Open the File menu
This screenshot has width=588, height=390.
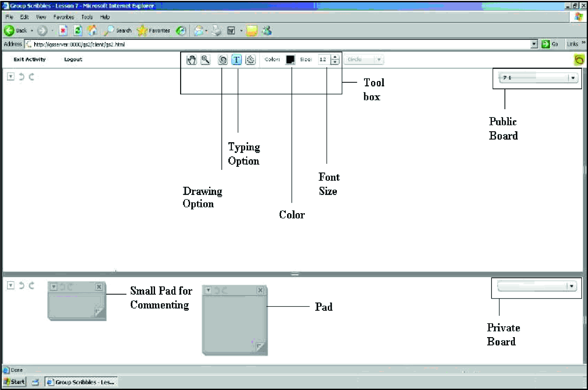tap(10, 17)
